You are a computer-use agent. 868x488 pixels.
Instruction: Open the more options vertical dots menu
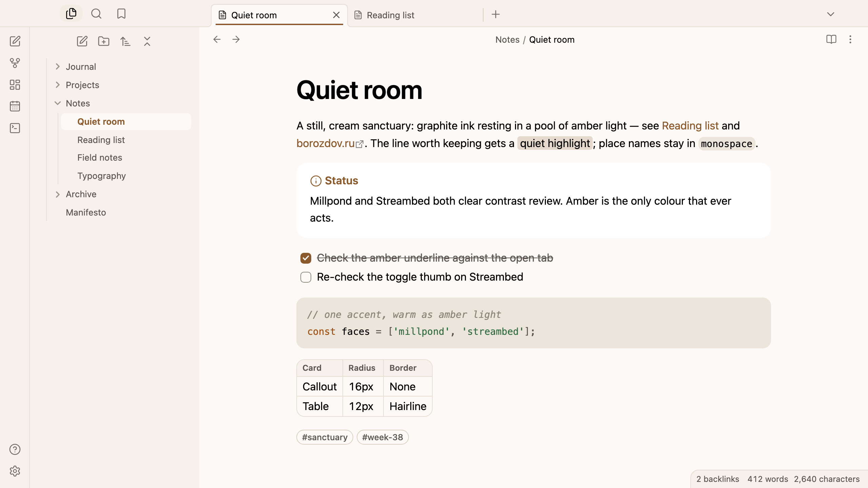[x=850, y=39]
